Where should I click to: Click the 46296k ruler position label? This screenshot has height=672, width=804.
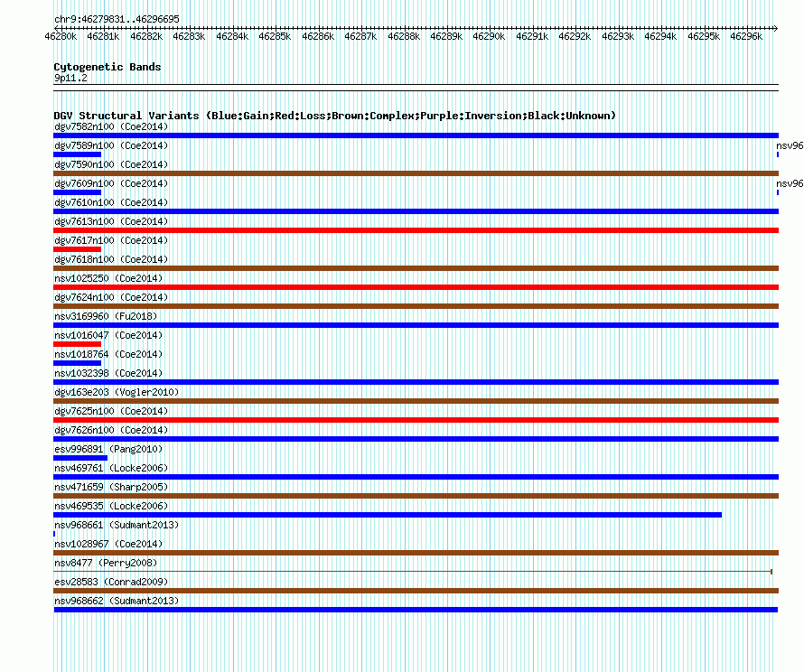(x=746, y=36)
